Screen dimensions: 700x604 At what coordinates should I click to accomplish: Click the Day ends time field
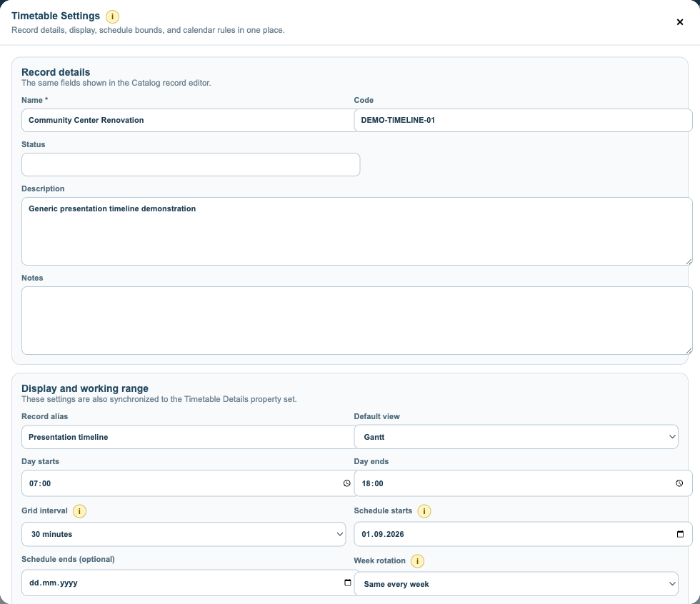[523, 483]
